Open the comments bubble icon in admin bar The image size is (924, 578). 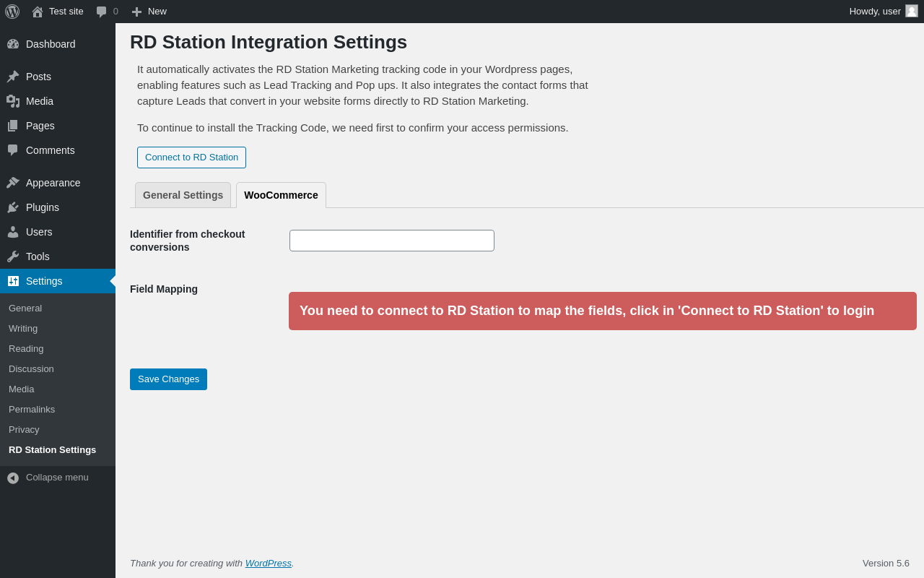(x=102, y=12)
